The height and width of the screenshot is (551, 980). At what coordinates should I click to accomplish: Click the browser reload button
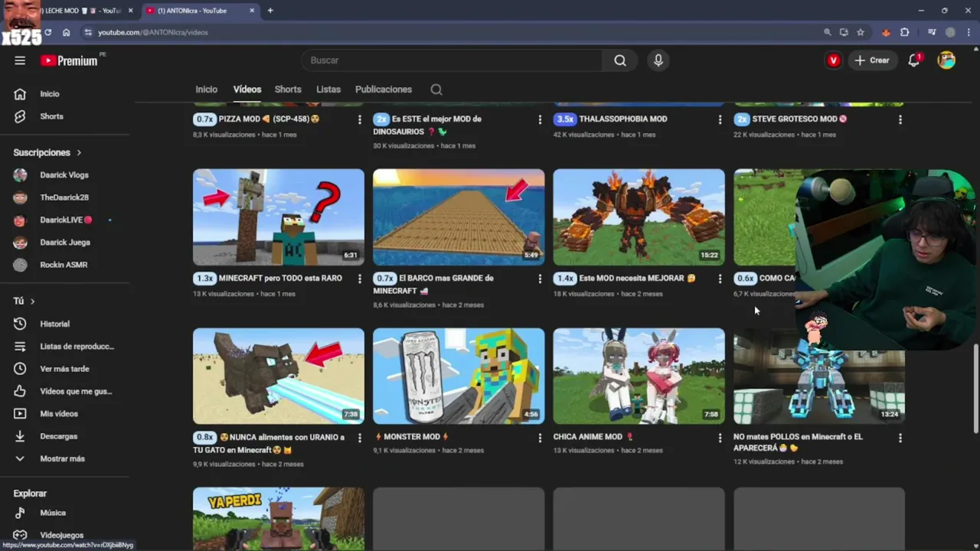[x=47, y=32]
